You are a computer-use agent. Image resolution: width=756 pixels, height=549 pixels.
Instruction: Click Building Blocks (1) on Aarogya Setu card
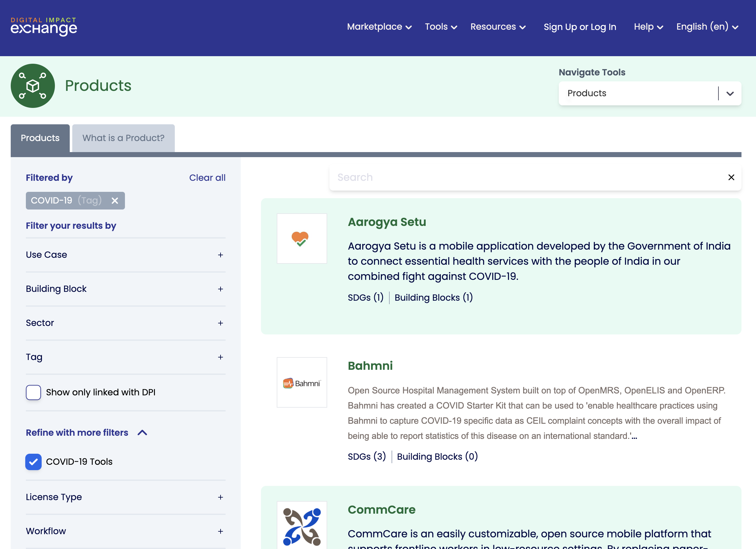click(433, 297)
